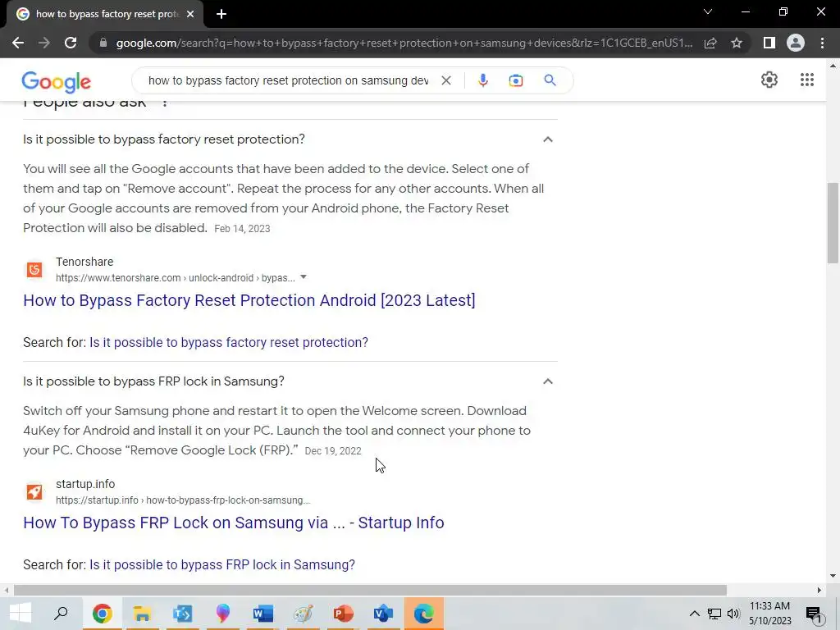Click the startup.info site name
Screen dimensions: 840x630
[x=85, y=484]
